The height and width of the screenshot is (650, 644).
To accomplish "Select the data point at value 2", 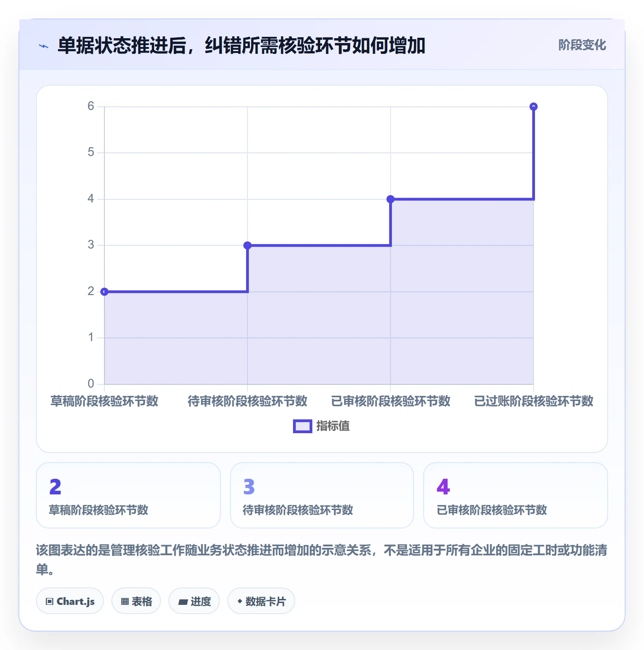I will 104,292.
